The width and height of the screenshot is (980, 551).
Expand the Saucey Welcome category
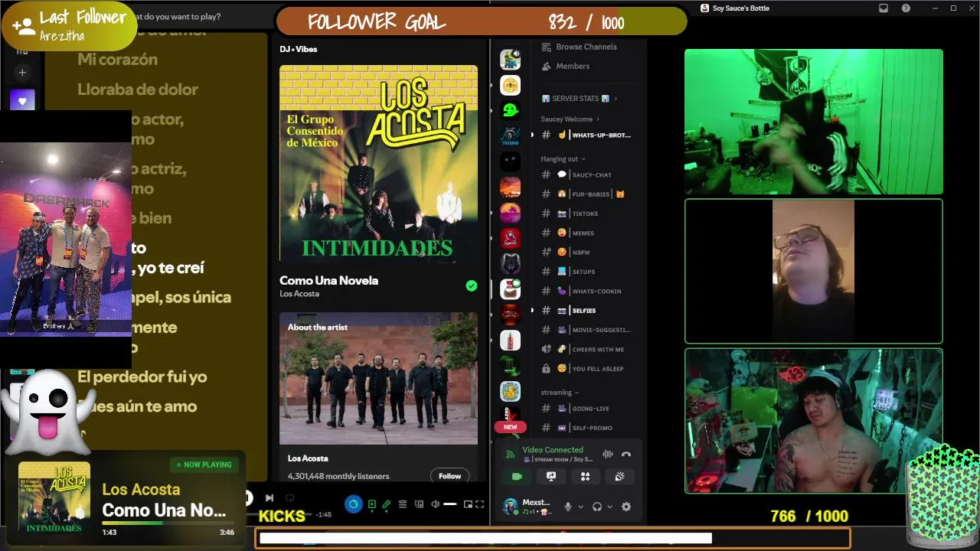(x=570, y=119)
